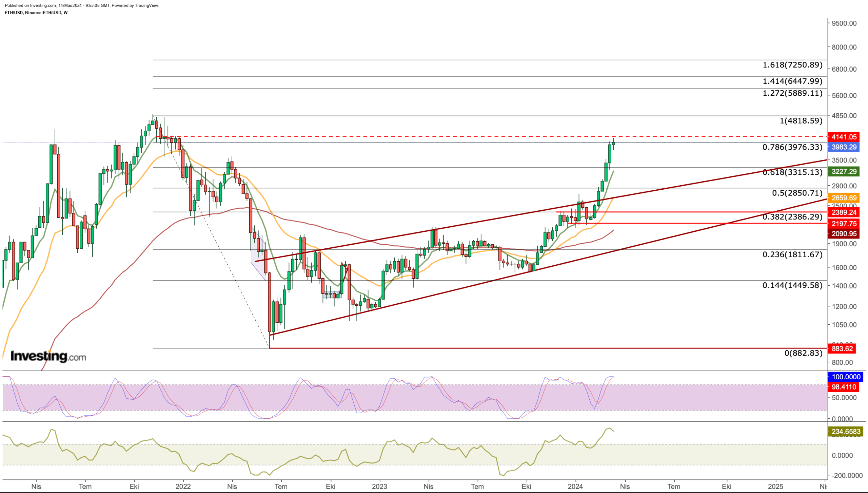This screenshot has height=493, width=868.
Task: Select the 0(882.83) Fibonacci label
Action: [803, 353]
